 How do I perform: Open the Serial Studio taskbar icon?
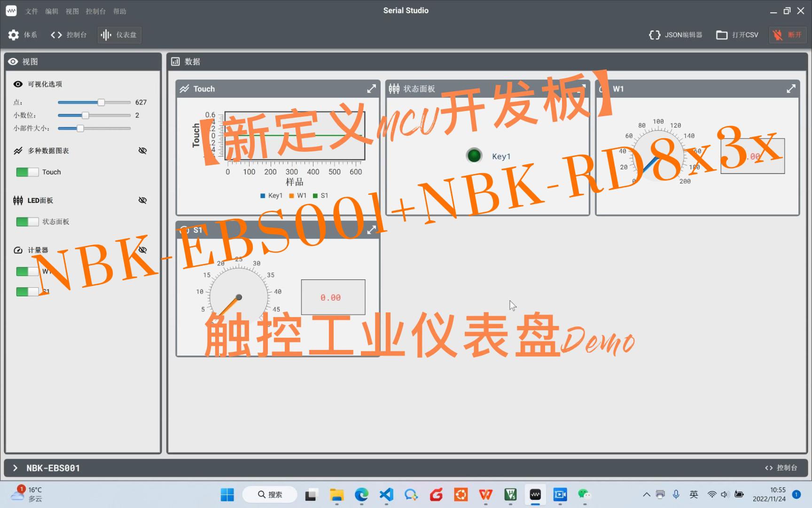535,494
